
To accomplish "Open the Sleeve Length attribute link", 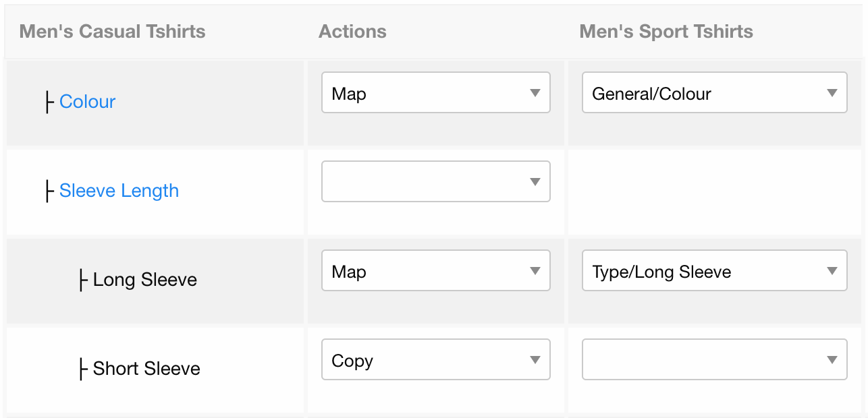I will pos(119,191).
